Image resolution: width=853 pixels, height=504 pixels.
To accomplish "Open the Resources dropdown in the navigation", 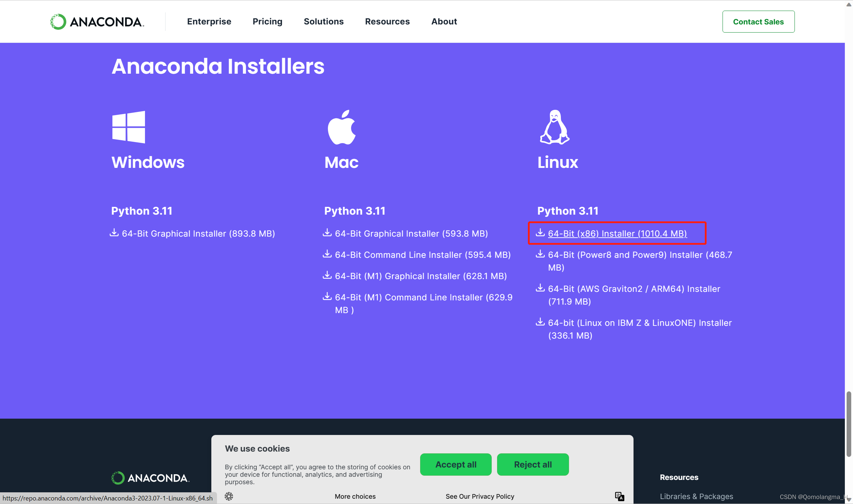I will 387,21.
